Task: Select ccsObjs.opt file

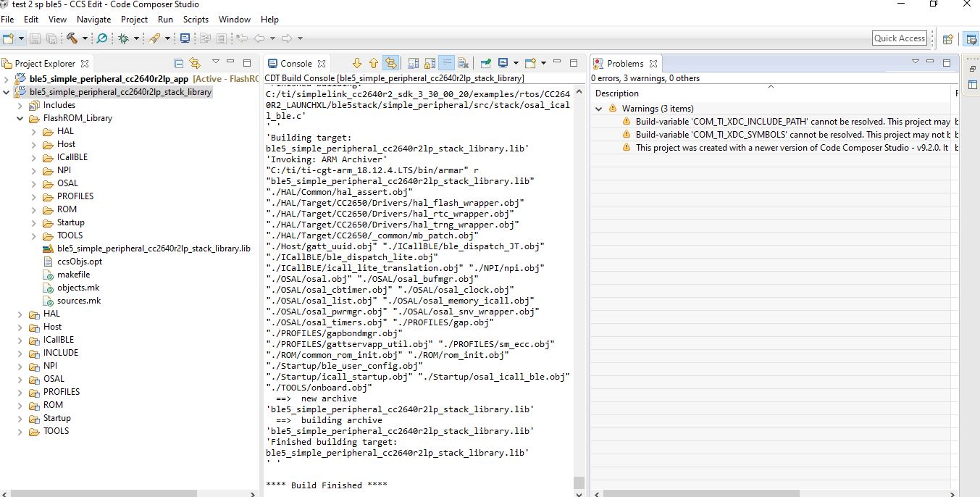Action: [x=72, y=262]
